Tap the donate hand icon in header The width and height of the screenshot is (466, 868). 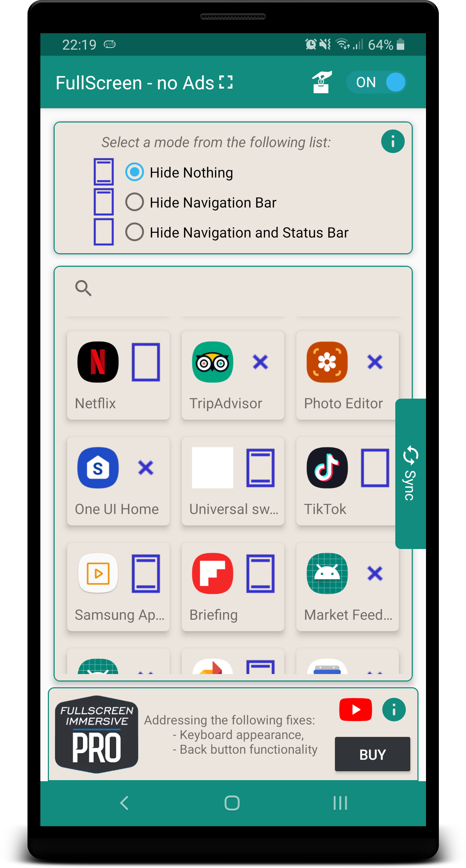pyautogui.click(x=321, y=82)
